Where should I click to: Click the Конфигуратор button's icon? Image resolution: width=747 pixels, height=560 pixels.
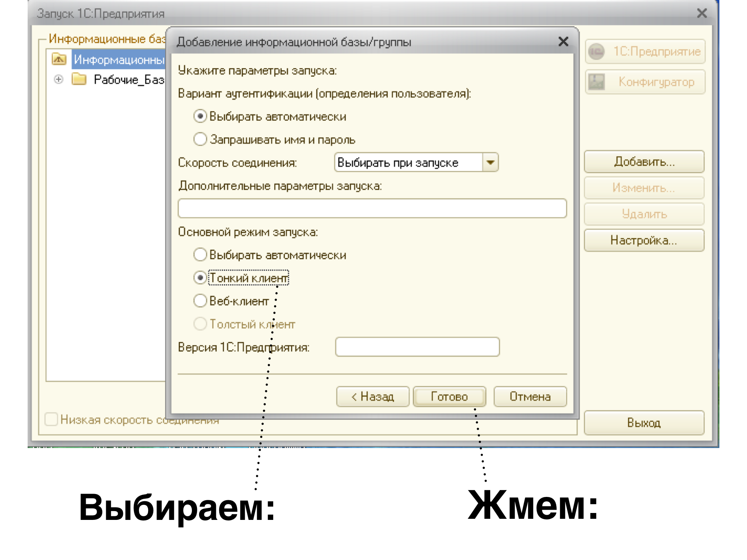(597, 82)
